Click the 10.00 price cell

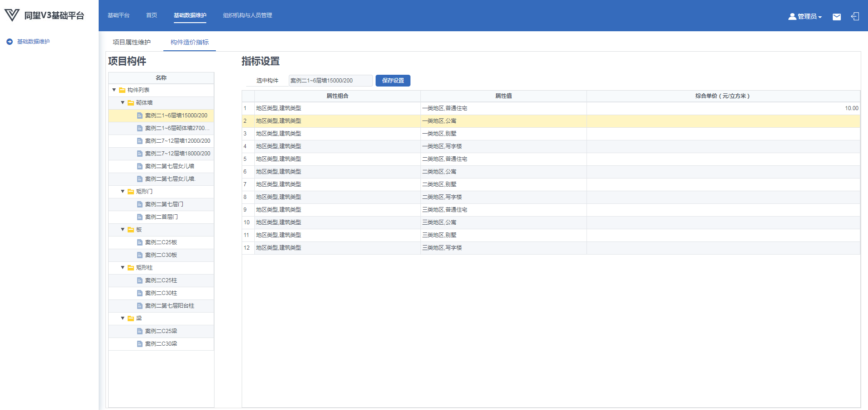pos(723,108)
